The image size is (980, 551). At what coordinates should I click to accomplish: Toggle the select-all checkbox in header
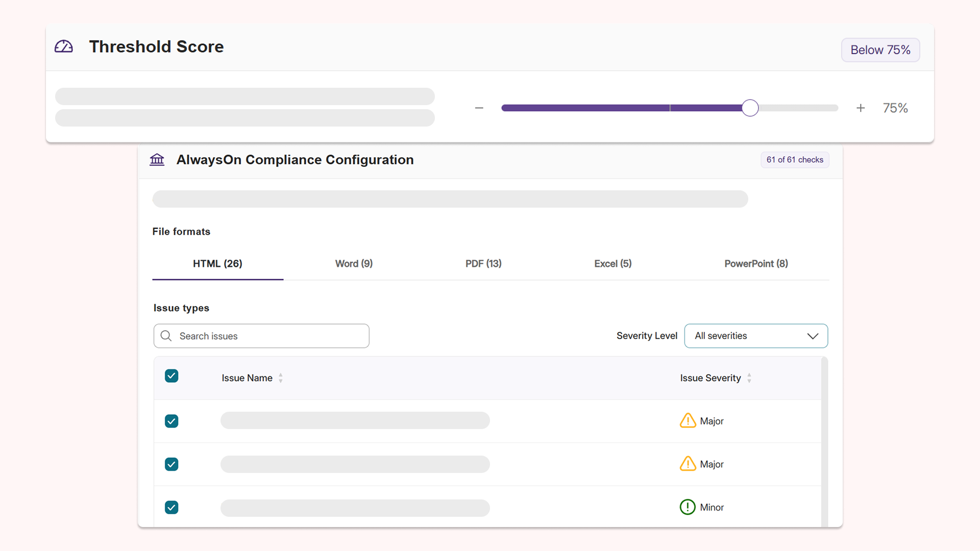171,376
